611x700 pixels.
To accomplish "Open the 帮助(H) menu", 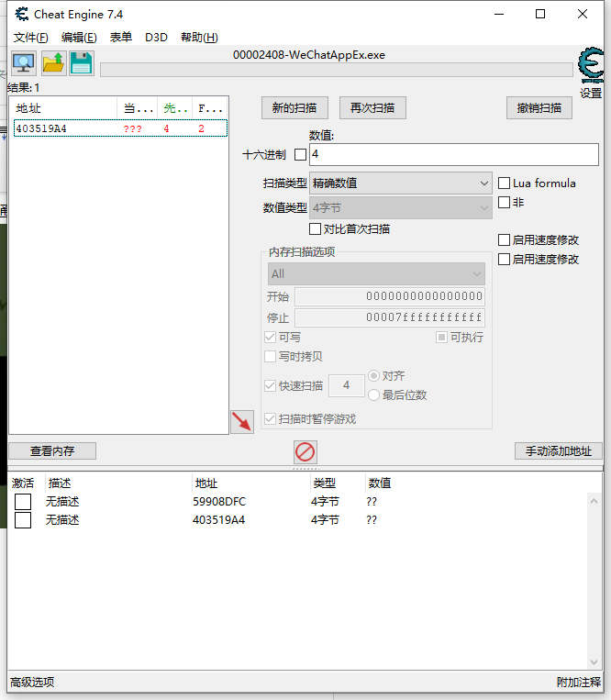I will tap(199, 37).
